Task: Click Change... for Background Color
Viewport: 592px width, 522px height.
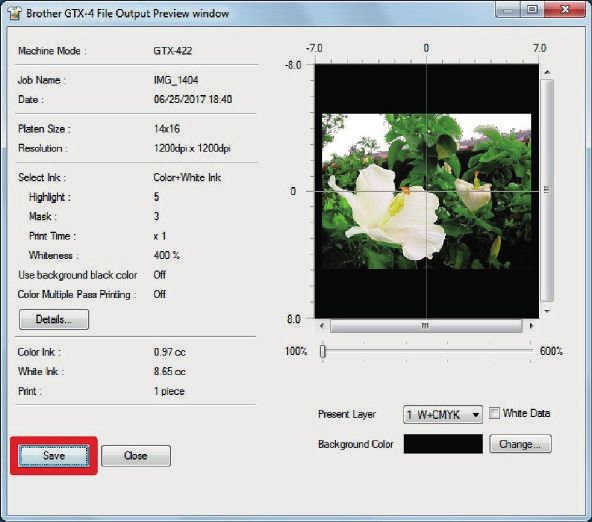Action: tap(520, 444)
